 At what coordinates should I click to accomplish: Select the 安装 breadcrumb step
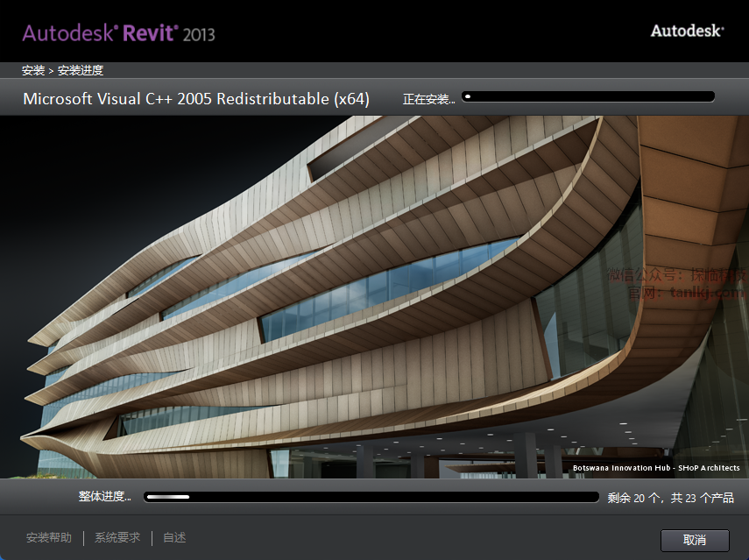point(33,71)
